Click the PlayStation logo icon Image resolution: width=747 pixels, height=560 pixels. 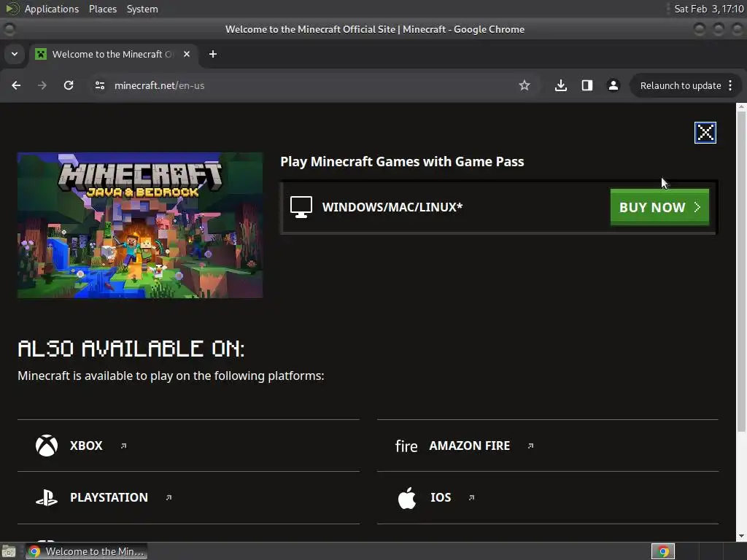pos(47,497)
